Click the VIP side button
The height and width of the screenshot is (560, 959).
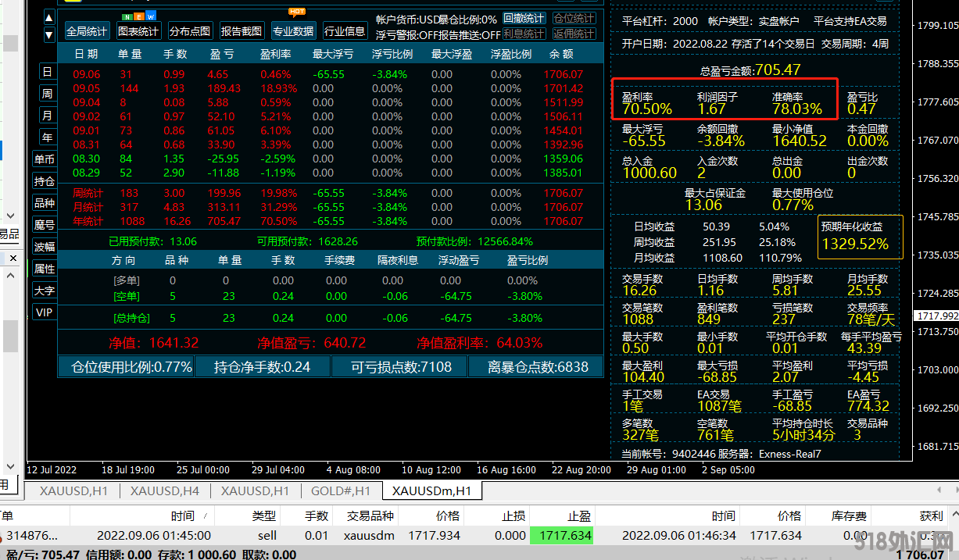(x=45, y=312)
